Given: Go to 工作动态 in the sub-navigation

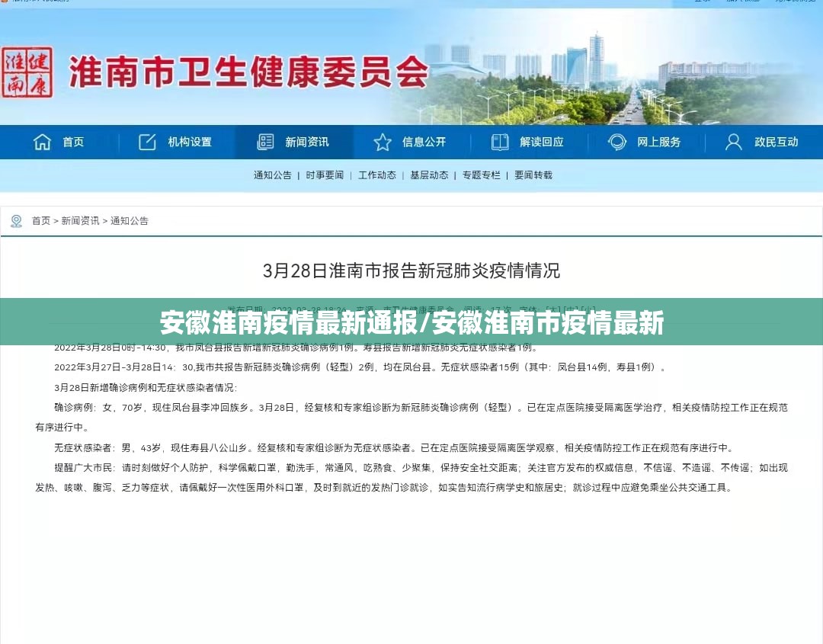Looking at the screenshot, I should click(x=377, y=175).
